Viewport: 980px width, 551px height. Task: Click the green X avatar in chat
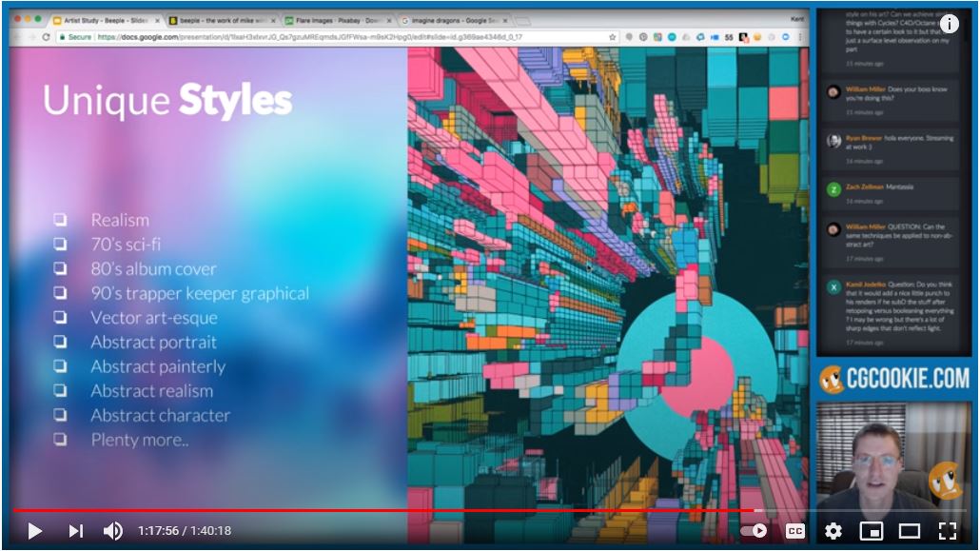[x=833, y=287]
